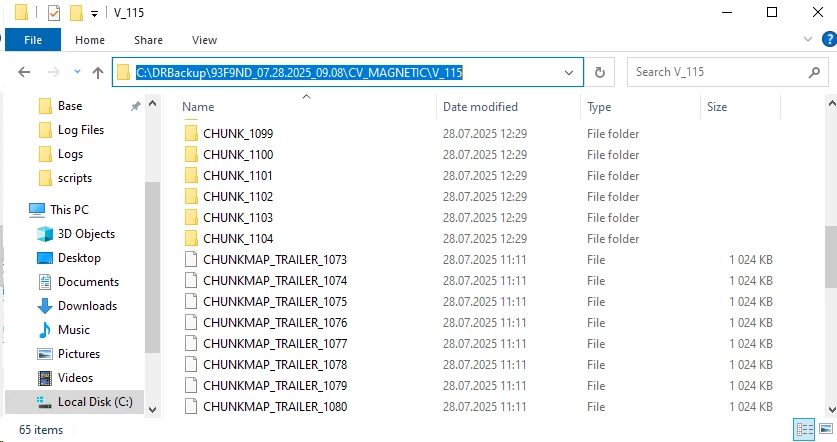
Task: Click the Properties quick access icon
Action: (54, 13)
